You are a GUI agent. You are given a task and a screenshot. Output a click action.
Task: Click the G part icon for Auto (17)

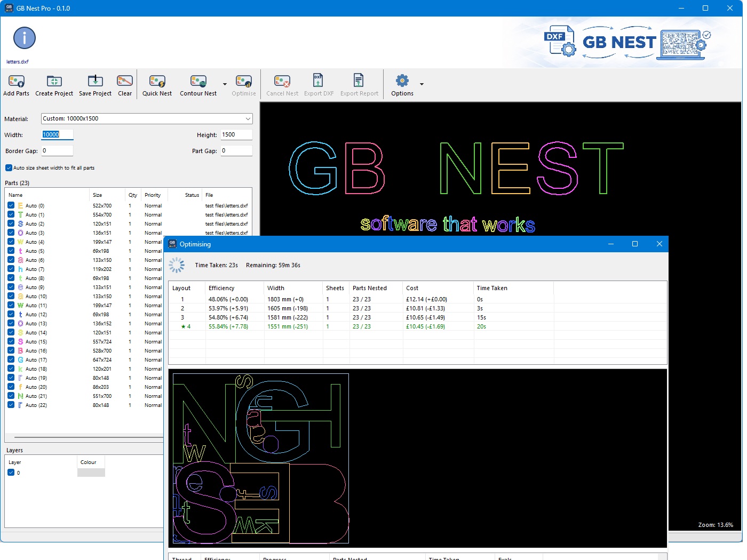[20, 360]
